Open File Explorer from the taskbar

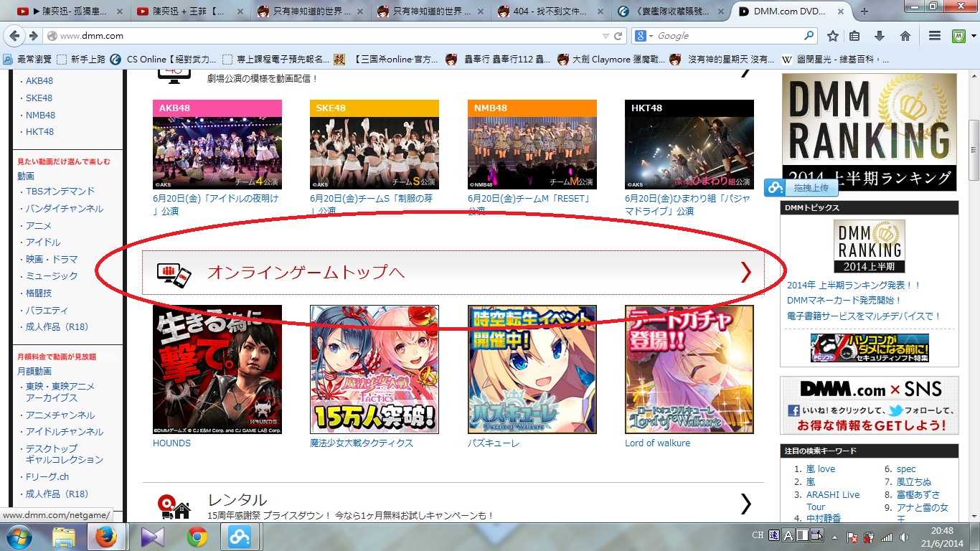click(x=64, y=536)
